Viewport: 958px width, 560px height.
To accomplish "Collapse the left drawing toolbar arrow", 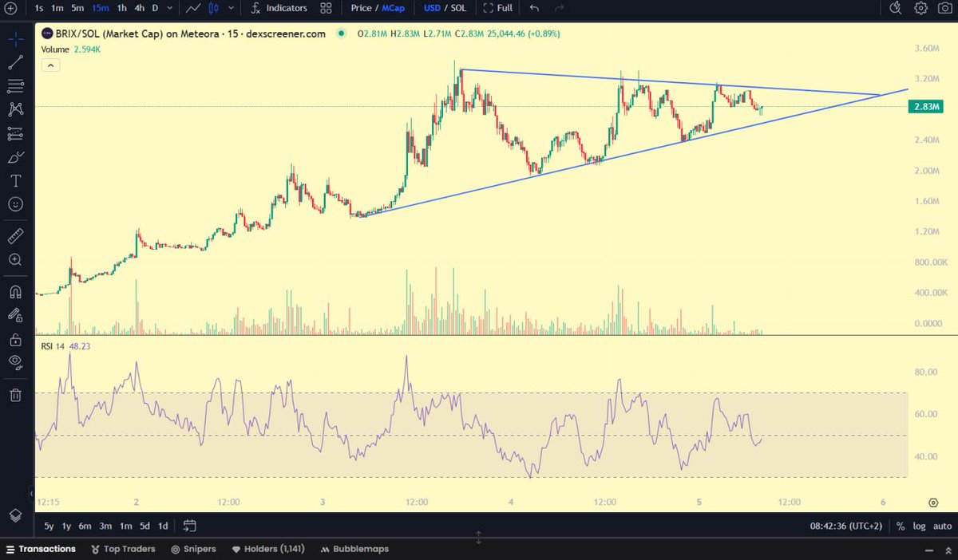I will [32, 493].
